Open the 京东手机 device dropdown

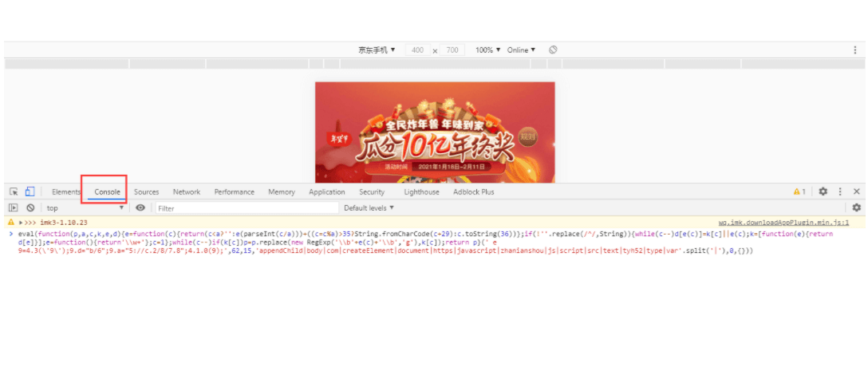tap(377, 49)
